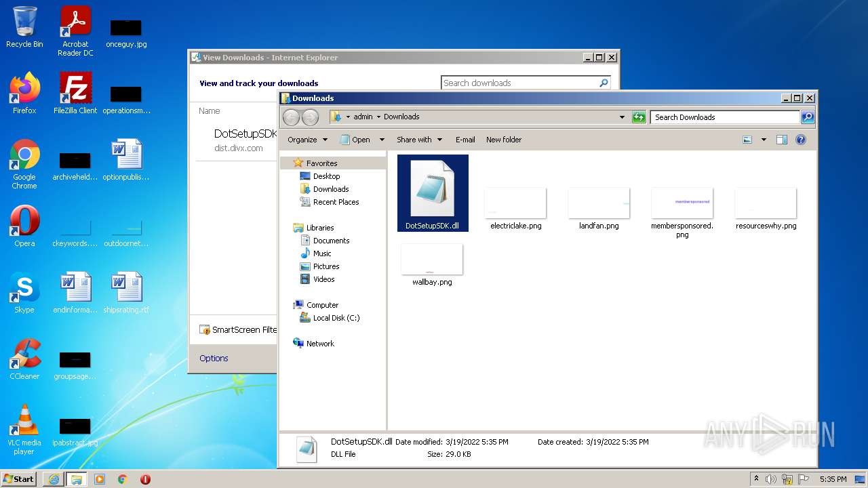
Task: Select Computer in navigation pane
Action: [x=322, y=305]
